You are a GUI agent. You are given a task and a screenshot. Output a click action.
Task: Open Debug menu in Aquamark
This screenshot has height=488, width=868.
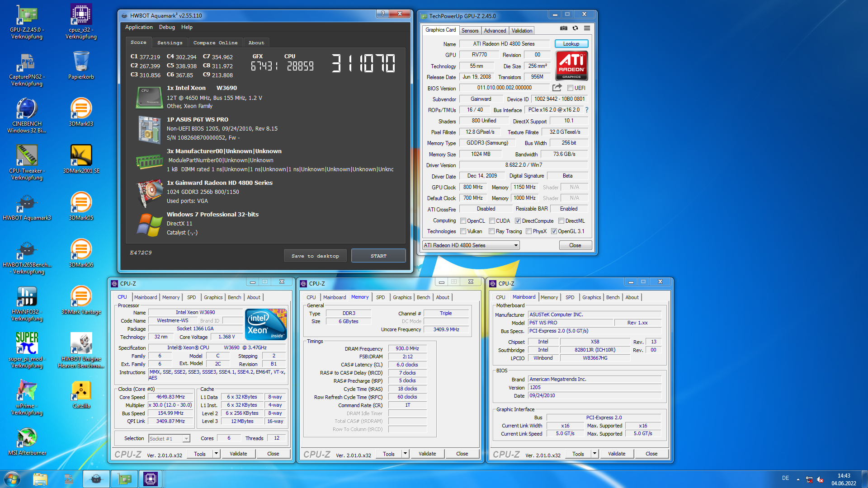pos(167,27)
